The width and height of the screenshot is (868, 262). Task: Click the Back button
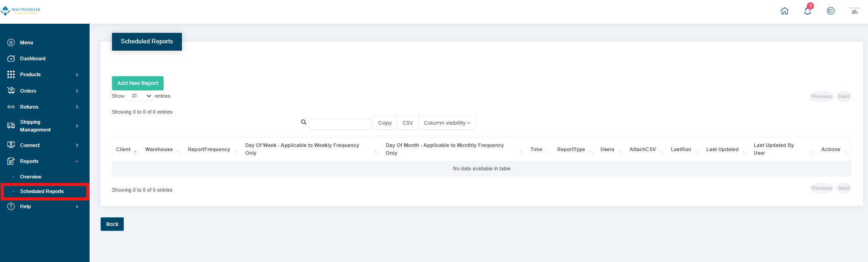pos(112,224)
